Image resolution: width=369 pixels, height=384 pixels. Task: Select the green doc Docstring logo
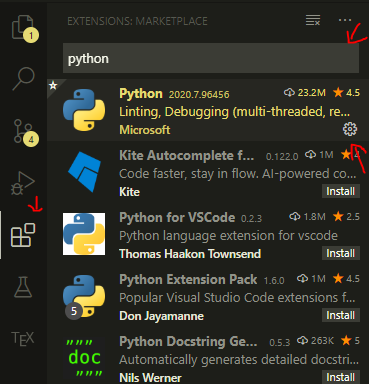[84, 358]
